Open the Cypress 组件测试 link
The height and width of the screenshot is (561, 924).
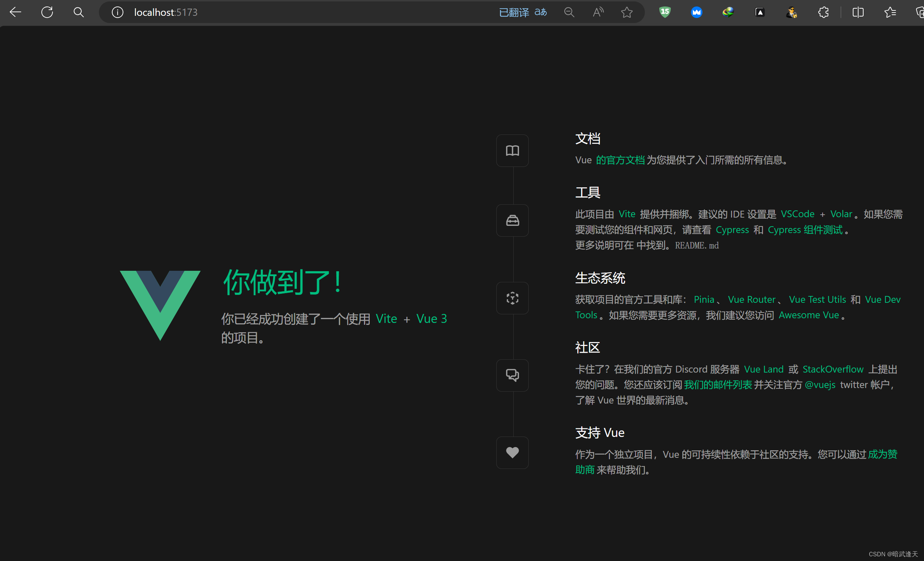coord(805,230)
